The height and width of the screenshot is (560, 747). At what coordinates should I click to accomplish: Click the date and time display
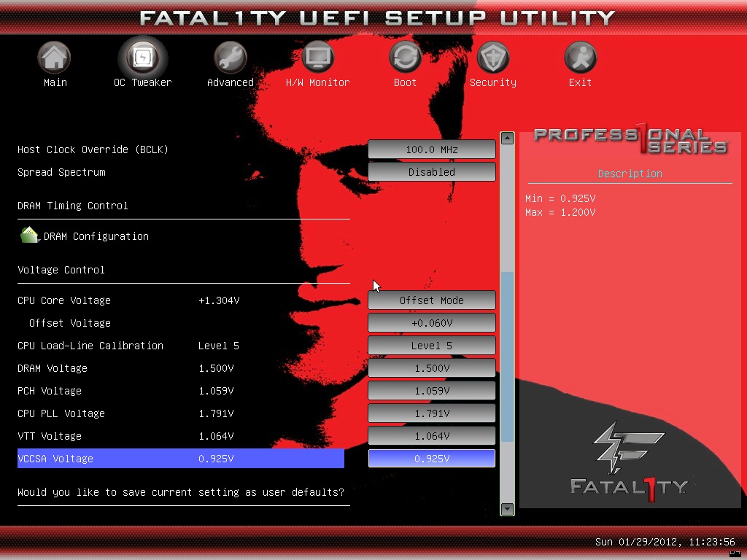(665, 542)
